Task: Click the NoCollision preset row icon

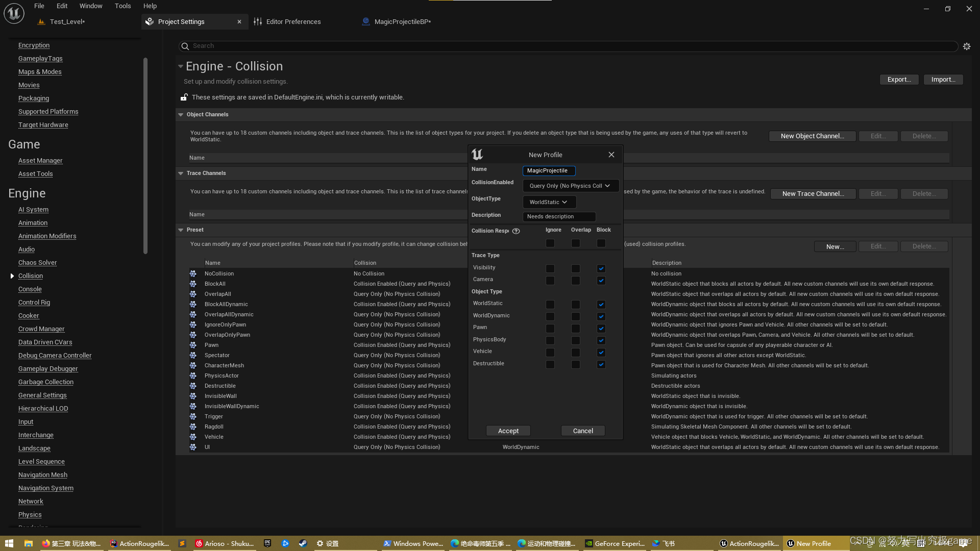Action: (193, 273)
